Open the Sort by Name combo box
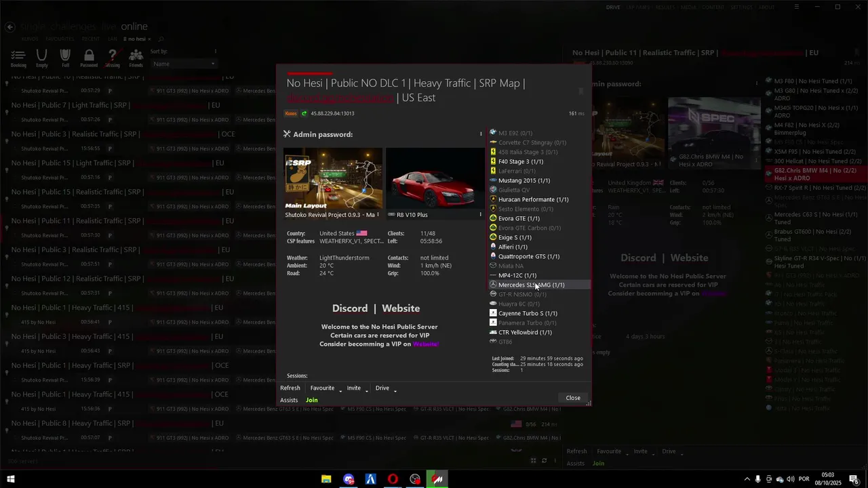 pos(184,64)
